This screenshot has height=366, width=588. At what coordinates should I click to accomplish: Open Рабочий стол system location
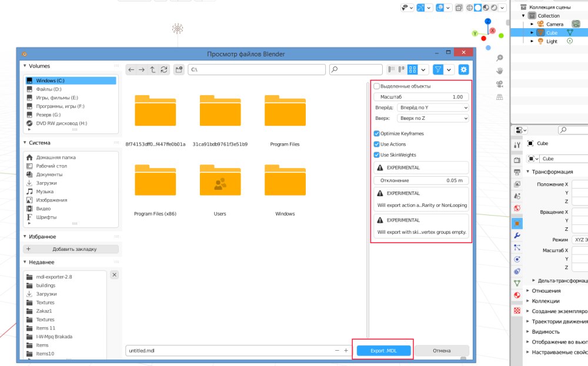(x=71, y=166)
